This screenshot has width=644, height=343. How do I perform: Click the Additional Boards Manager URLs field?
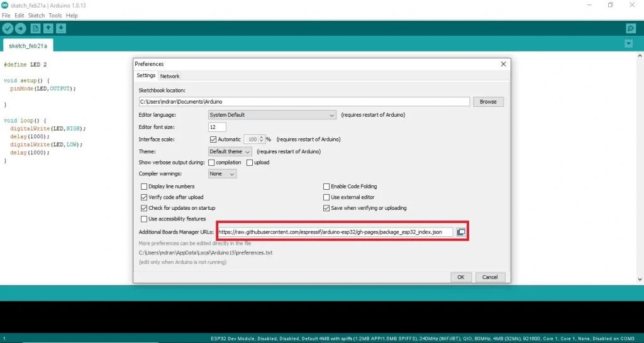(335, 232)
